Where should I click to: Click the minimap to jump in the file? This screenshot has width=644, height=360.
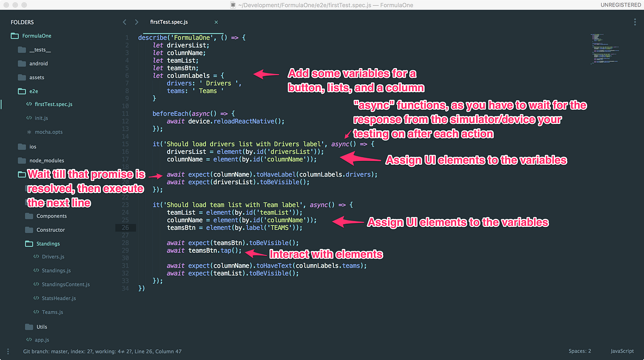pos(605,48)
